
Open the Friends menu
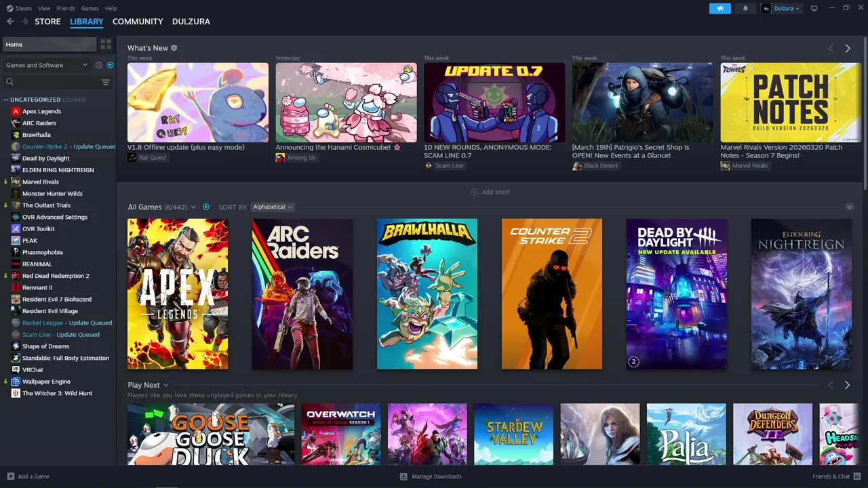[x=66, y=8]
